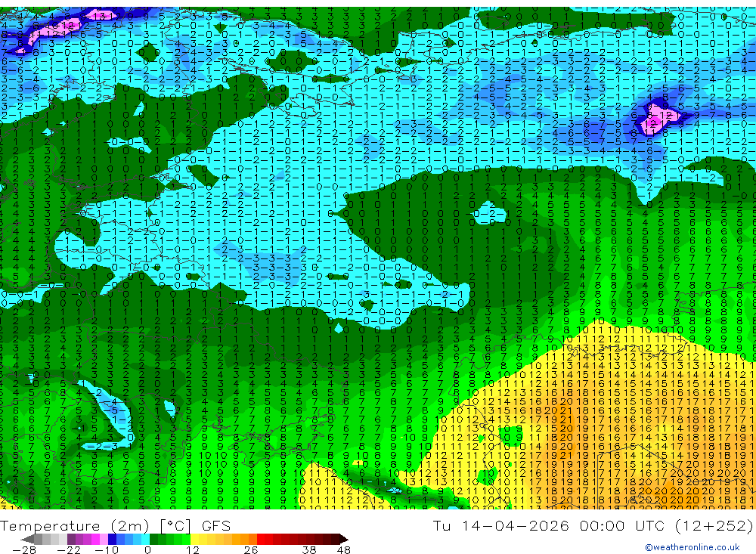Click legend label '38'
The width and height of the screenshot is (756, 554).
coord(309,550)
